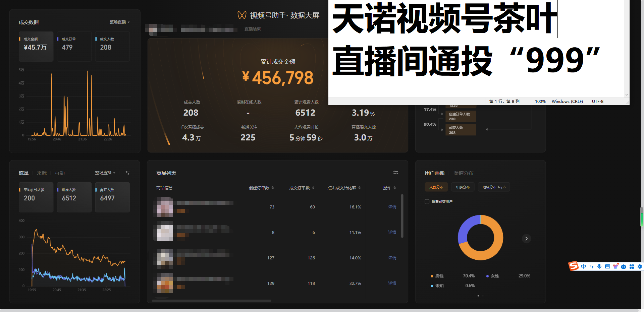Screen dimensions: 644x312
Task: Select the left room 6497 card
Action: point(112,197)
